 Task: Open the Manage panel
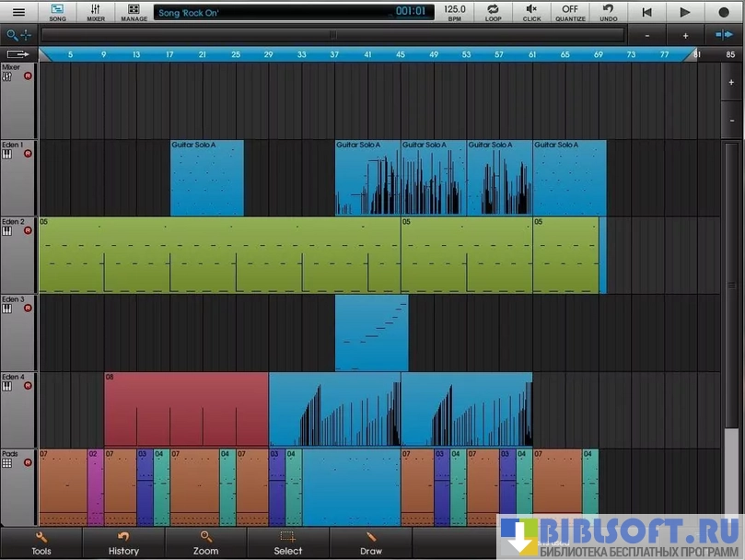134,12
